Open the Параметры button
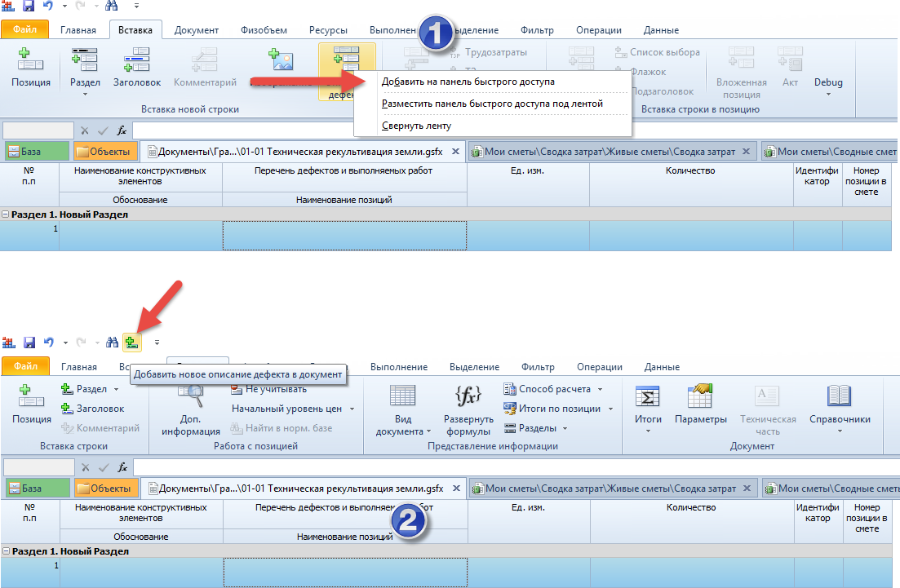Viewport: 900px width, 588px height. (700, 405)
